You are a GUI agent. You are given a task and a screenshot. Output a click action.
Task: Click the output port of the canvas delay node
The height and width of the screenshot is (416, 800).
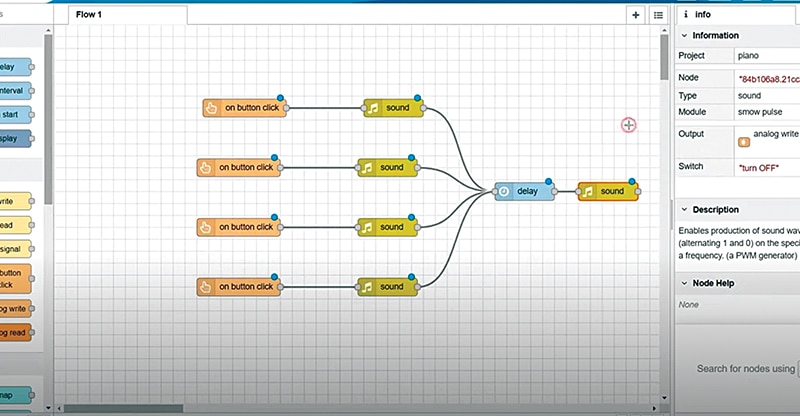click(x=555, y=192)
